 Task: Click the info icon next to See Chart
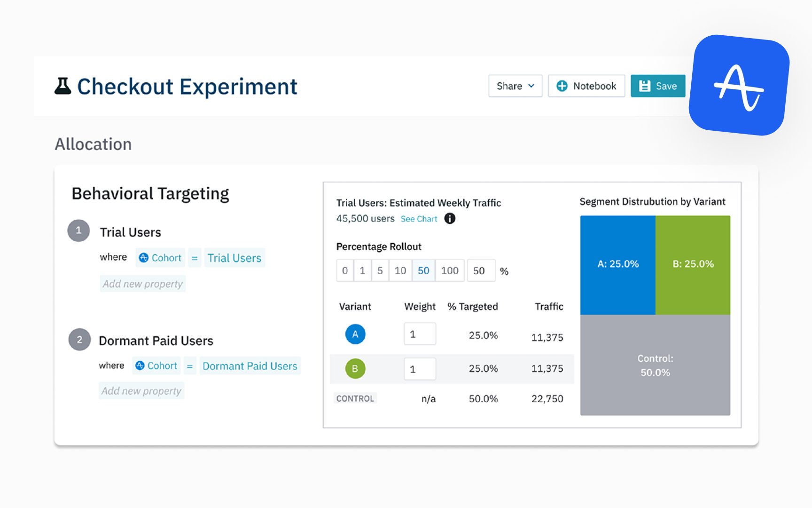coord(450,218)
